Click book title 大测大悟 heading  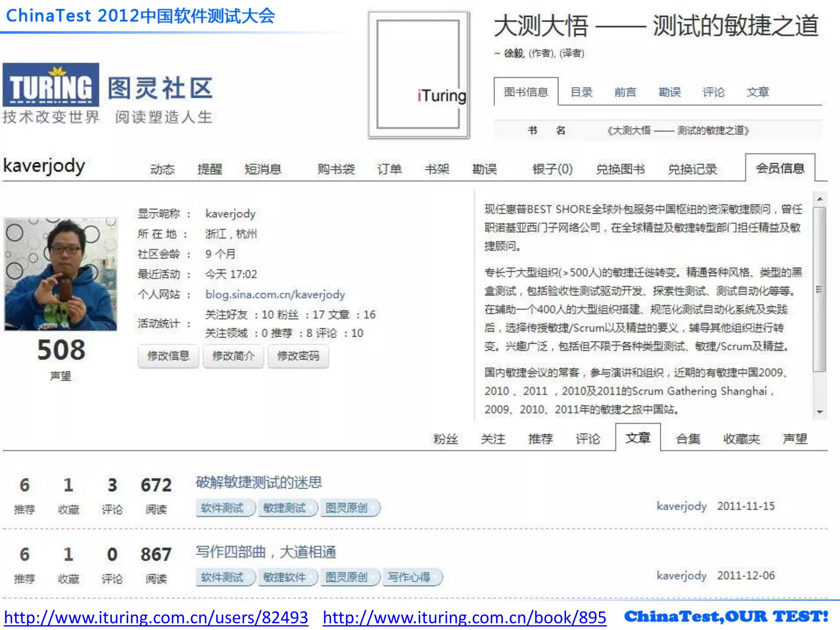coord(656,25)
